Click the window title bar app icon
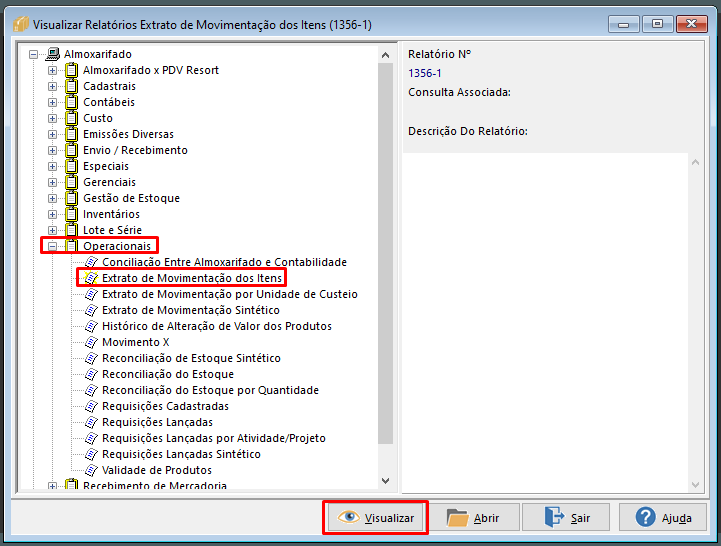 21,24
